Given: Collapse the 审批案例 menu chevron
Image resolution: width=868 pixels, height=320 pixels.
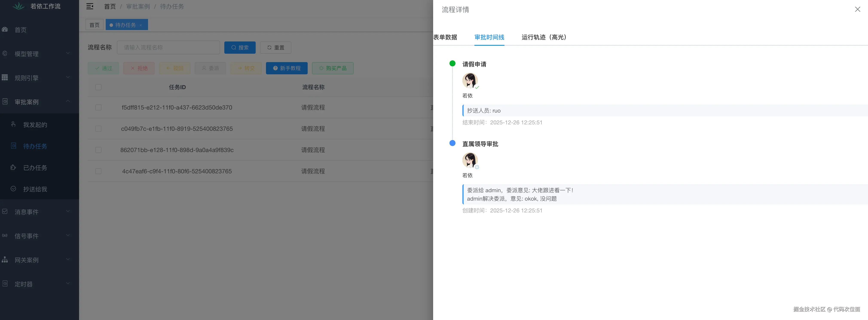Looking at the screenshot, I should [68, 101].
